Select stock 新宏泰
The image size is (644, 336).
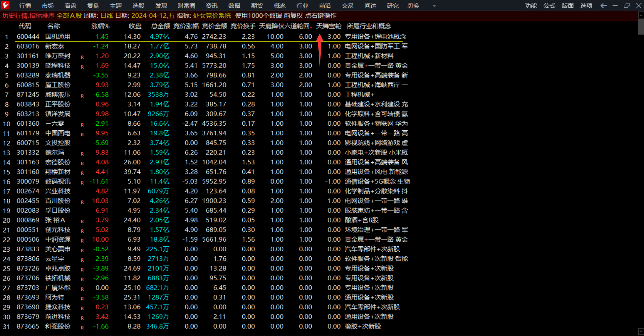[54, 46]
